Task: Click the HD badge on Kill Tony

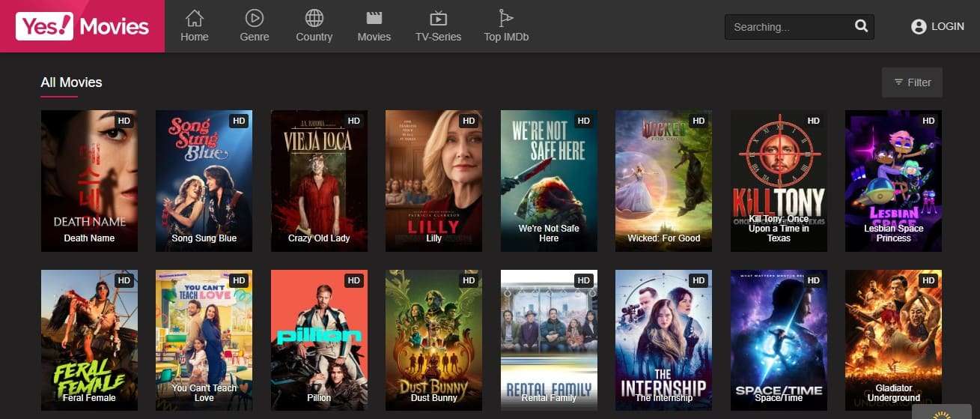Action: [x=814, y=121]
